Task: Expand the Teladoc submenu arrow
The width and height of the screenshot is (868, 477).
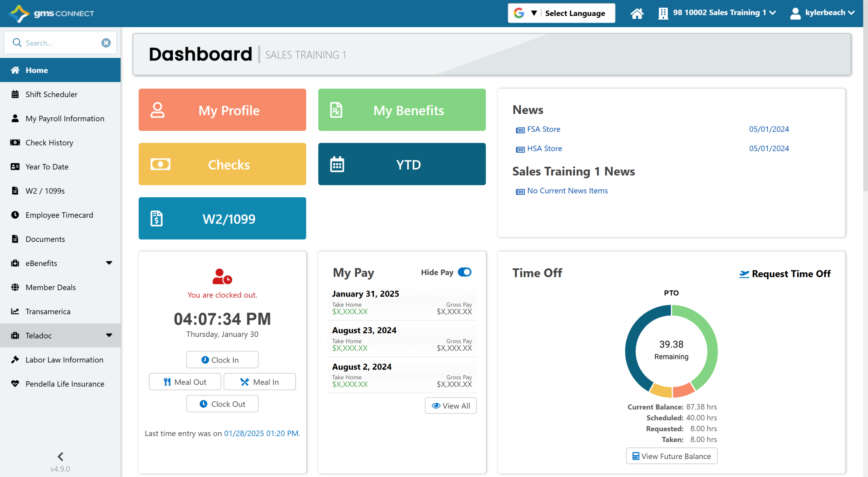Action: (109, 335)
